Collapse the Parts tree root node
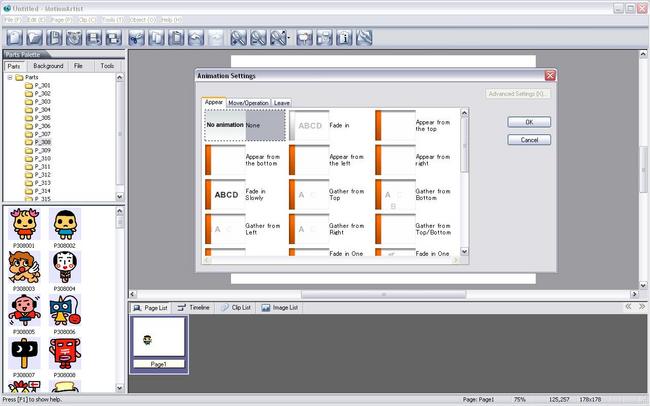 pos(10,77)
